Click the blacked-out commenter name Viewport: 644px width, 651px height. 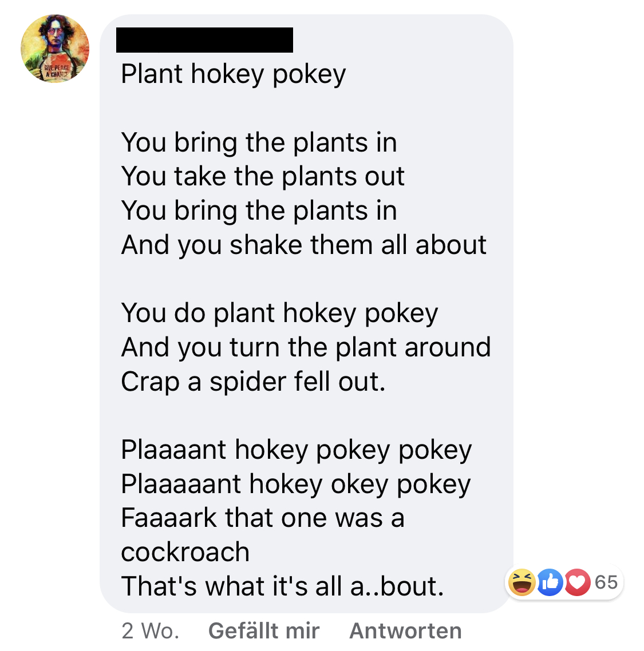tap(204, 40)
